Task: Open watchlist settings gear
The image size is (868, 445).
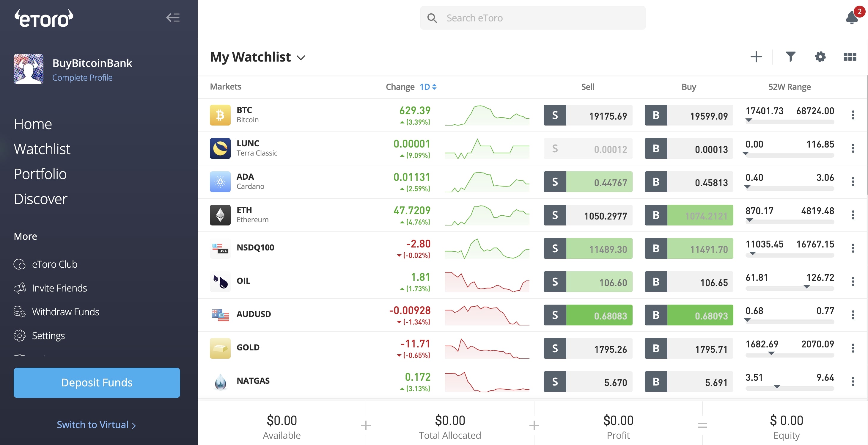Action: coord(820,57)
